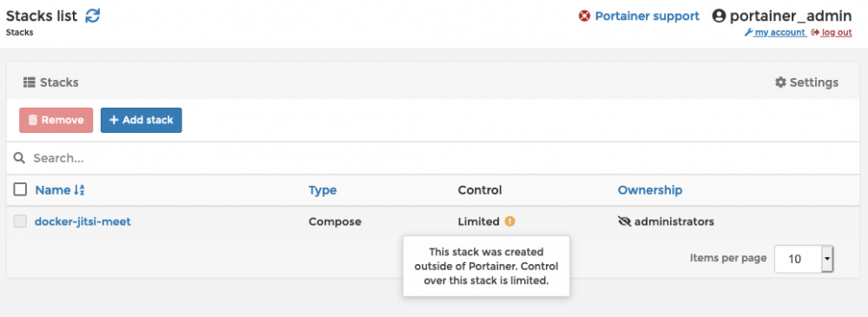Click the orange Limited warning icon

[x=510, y=221]
